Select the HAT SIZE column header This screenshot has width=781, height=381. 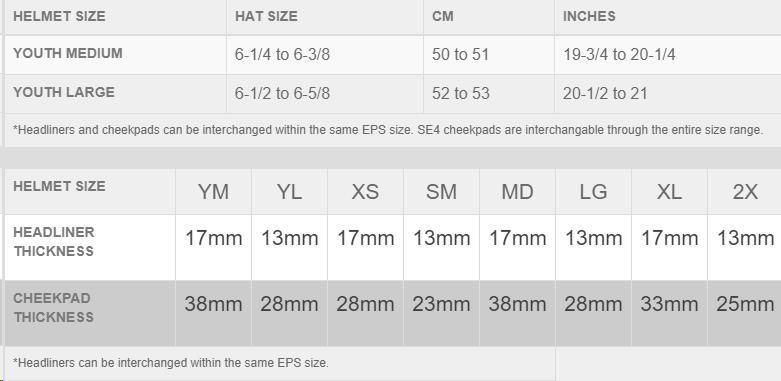[266, 16]
